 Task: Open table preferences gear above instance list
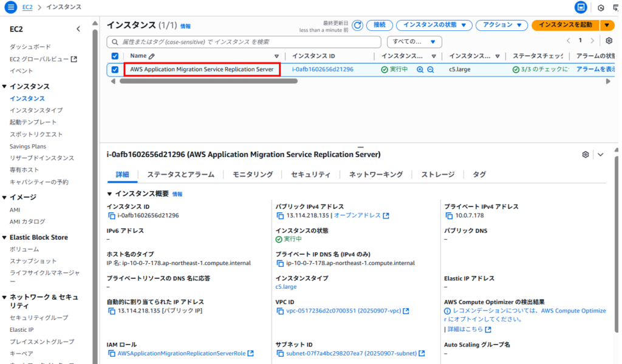pyautogui.click(x=609, y=41)
